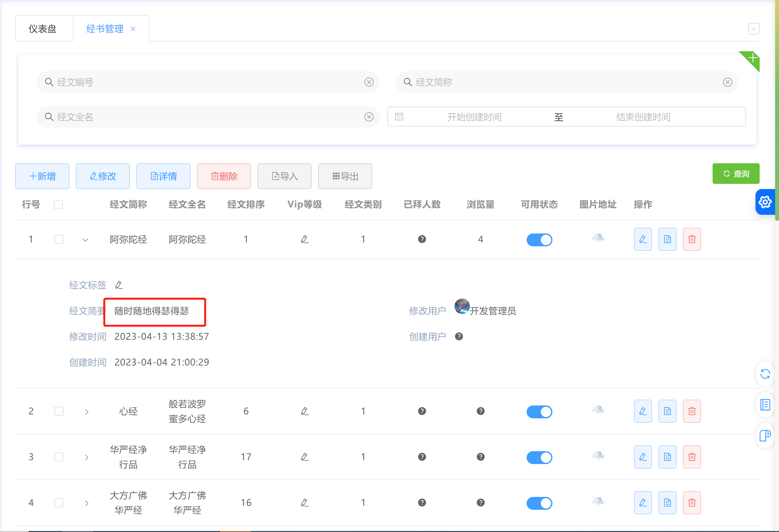Edit row 阿弥陀经 with pencil action icon

click(x=643, y=239)
